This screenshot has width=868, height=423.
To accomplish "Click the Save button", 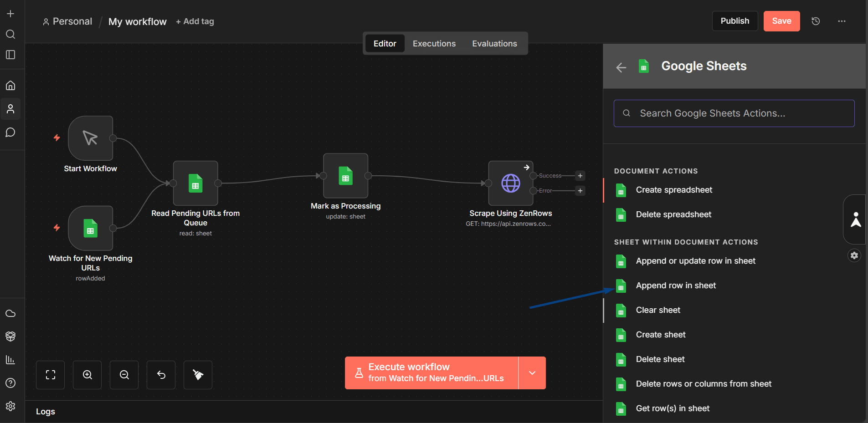I will click(x=782, y=21).
